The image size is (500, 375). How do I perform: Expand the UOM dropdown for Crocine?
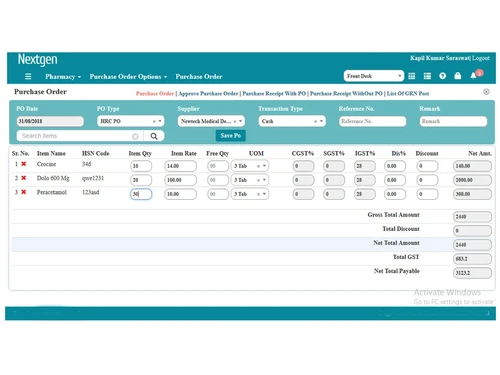264,166
